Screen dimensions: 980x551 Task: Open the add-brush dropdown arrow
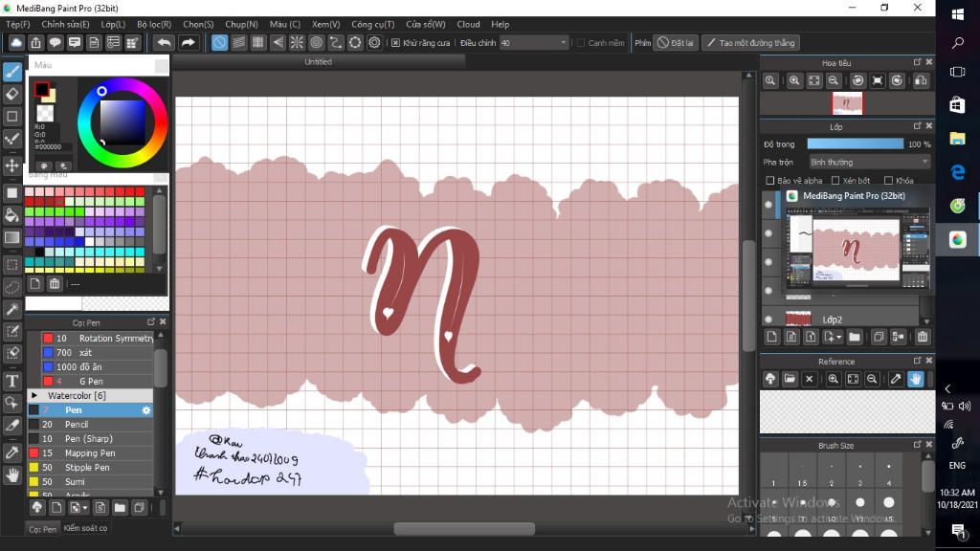tap(85, 507)
